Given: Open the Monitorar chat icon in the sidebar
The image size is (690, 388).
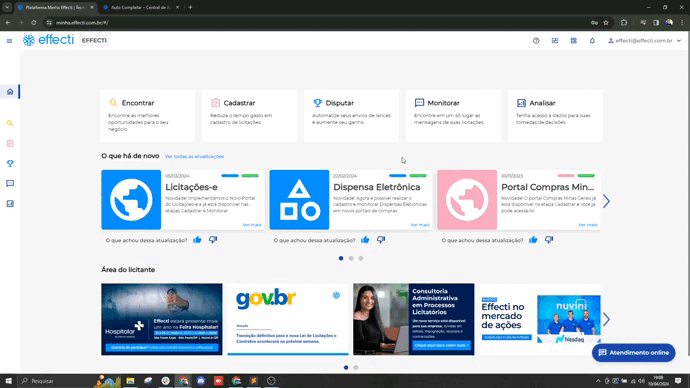Looking at the screenshot, I should [x=10, y=183].
